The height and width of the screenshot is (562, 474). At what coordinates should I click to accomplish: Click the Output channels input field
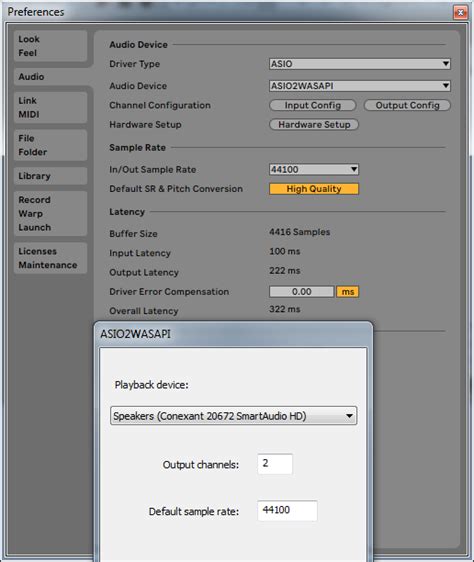coord(275,464)
